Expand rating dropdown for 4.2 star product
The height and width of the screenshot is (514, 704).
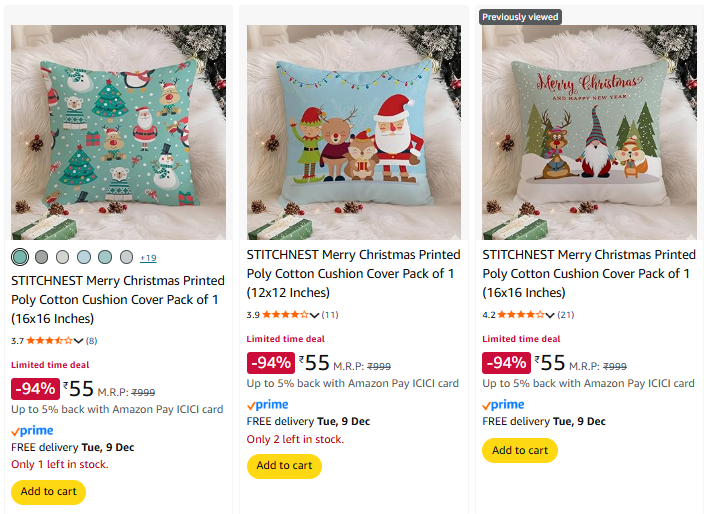click(549, 315)
